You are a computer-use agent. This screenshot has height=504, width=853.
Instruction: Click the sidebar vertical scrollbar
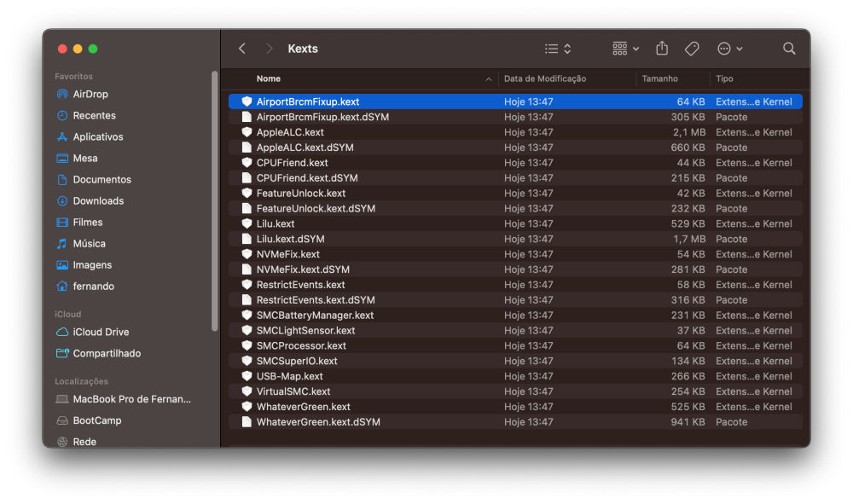click(x=214, y=201)
